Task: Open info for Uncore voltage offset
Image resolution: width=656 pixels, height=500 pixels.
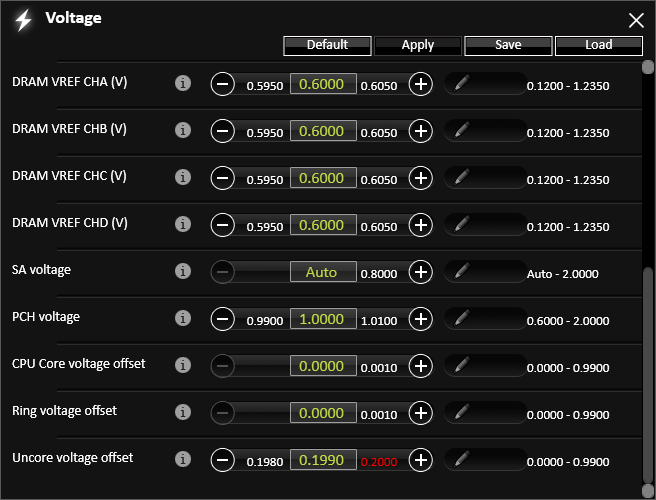Action: pyautogui.click(x=182, y=459)
